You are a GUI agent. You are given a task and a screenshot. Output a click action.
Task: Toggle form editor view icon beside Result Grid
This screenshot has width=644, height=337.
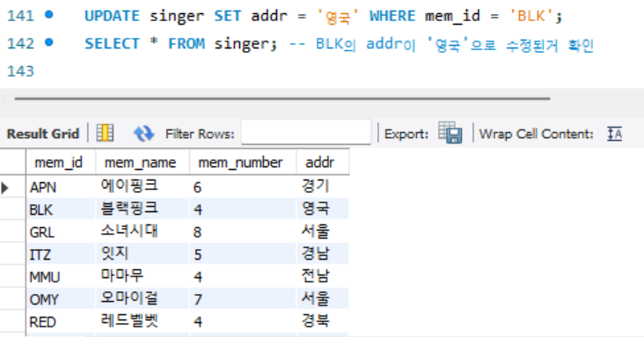(x=106, y=133)
